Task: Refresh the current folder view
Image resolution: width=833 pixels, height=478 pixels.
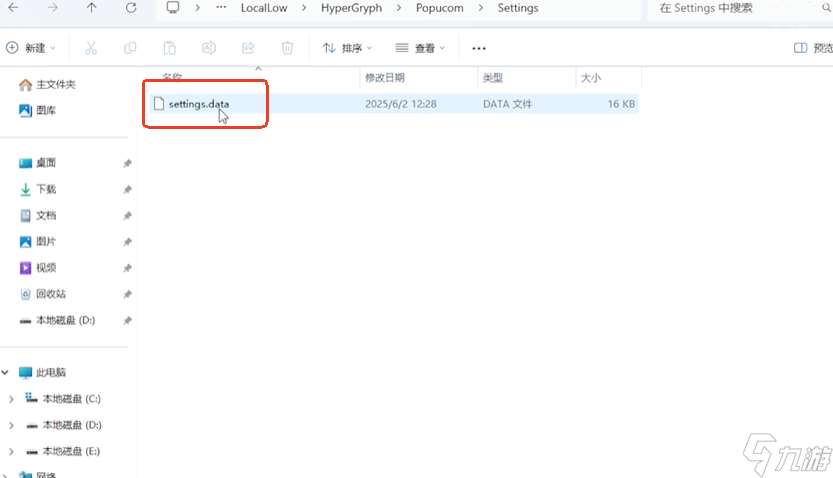Action: coord(131,8)
